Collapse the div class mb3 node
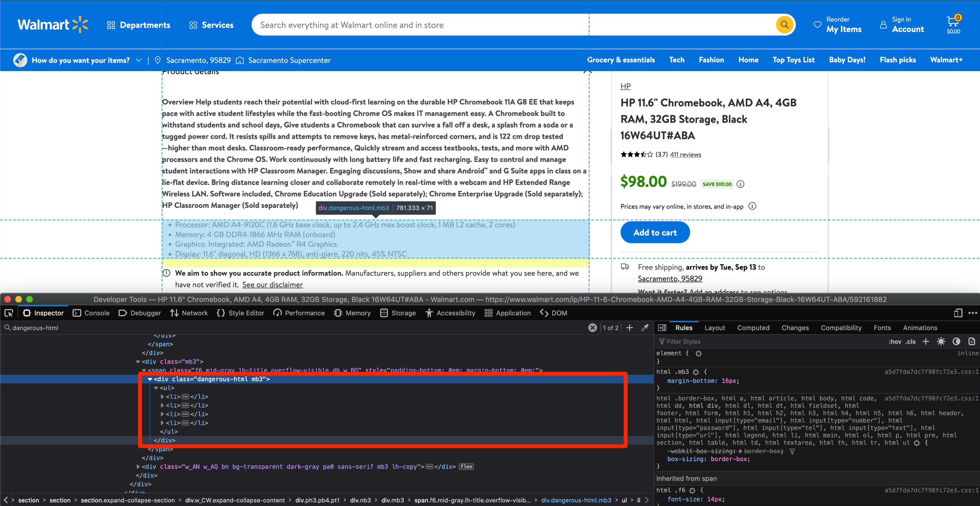This screenshot has width=980, height=506. (138, 362)
